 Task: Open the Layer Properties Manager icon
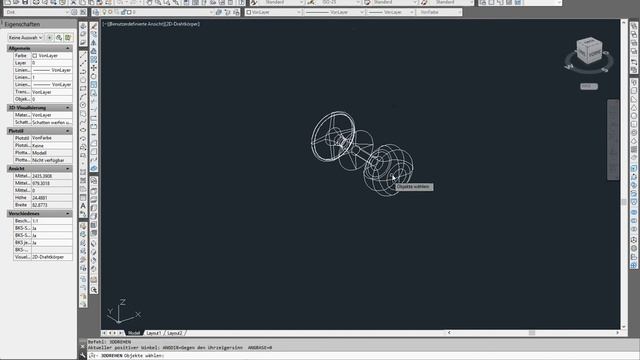click(96, 12)
